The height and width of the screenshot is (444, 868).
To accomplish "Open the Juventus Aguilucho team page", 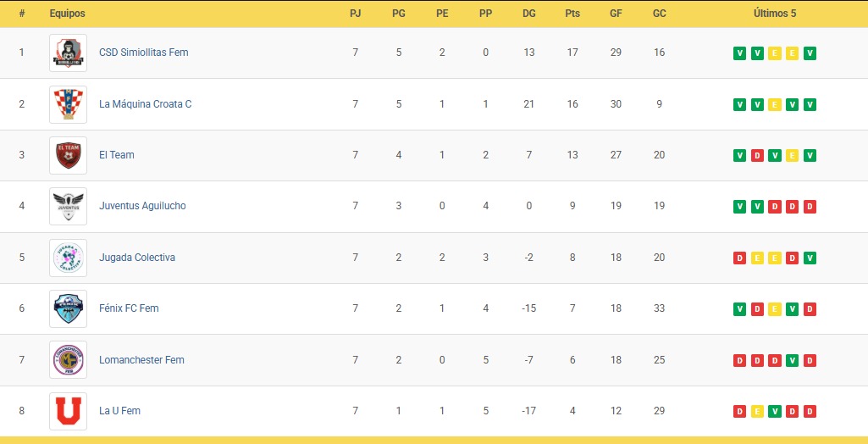I will 142,206.
